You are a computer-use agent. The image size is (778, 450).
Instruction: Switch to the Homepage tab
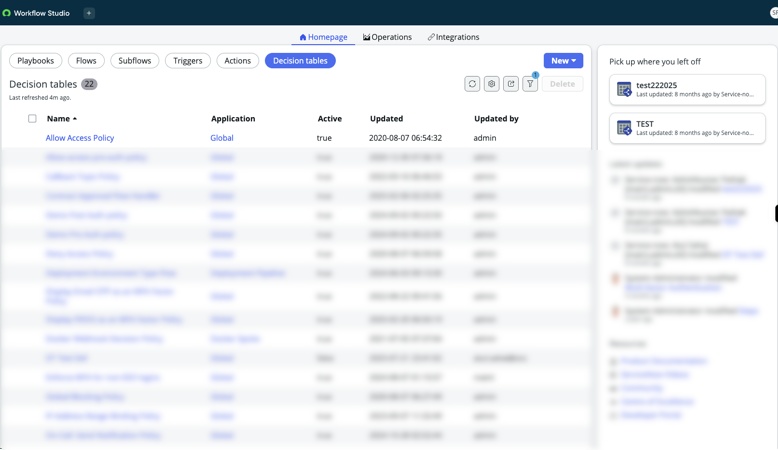324,37
